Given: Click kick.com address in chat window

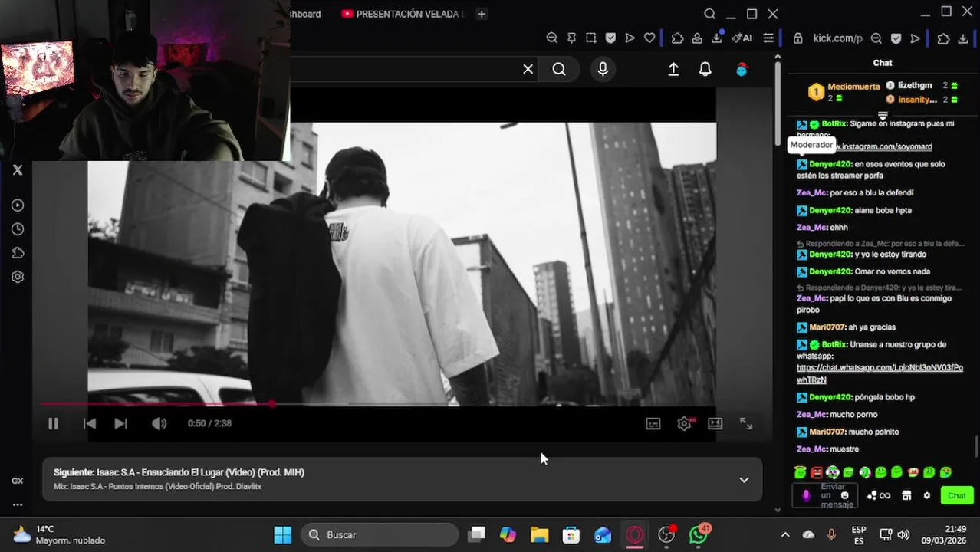Looking at the screenshot, I should click(837, 38).
